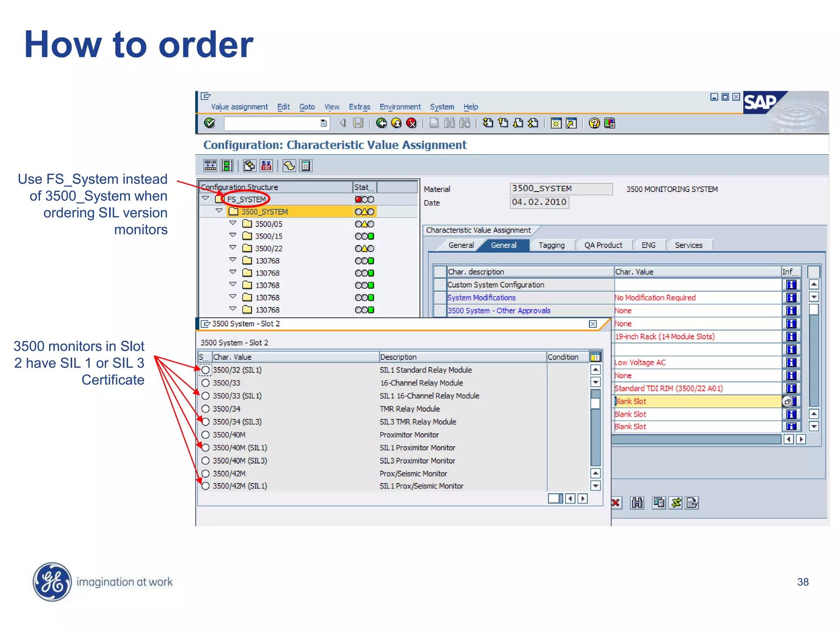The image size is (840, 630).
Task: Click the Generate Shortcut icon
Action: click(x=571, y=123)
